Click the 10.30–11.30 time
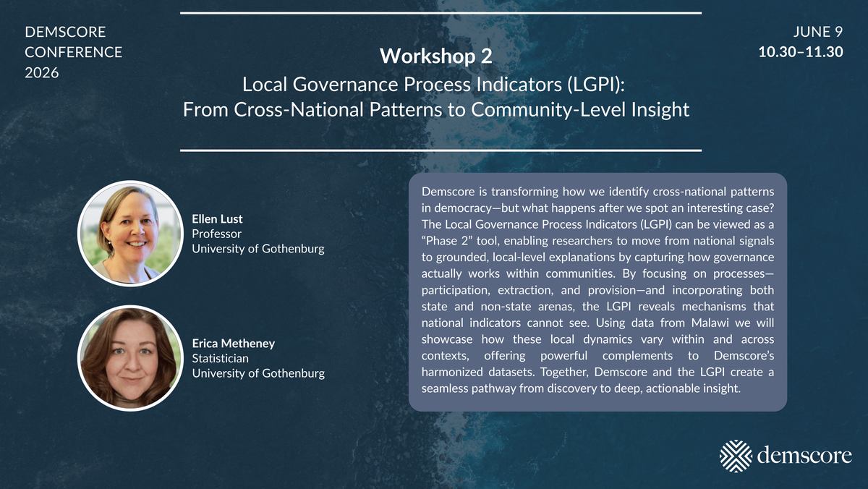The height and width of the screenshot is (489, 868). point(801,53)
